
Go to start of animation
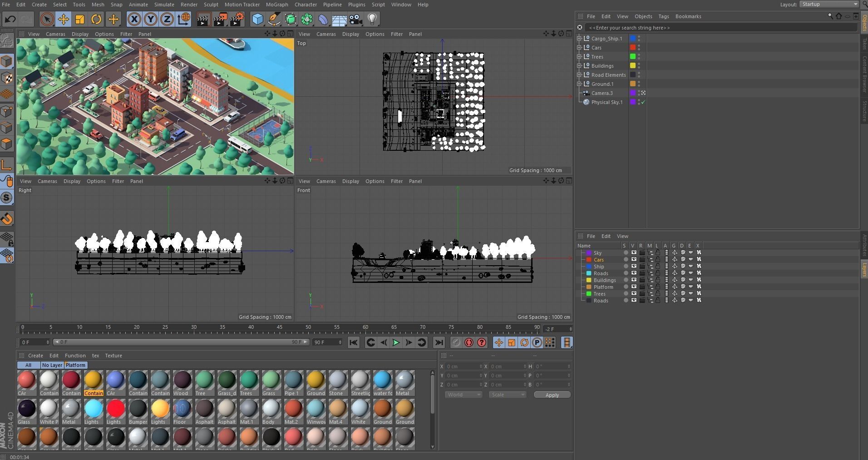click(354, 342)
